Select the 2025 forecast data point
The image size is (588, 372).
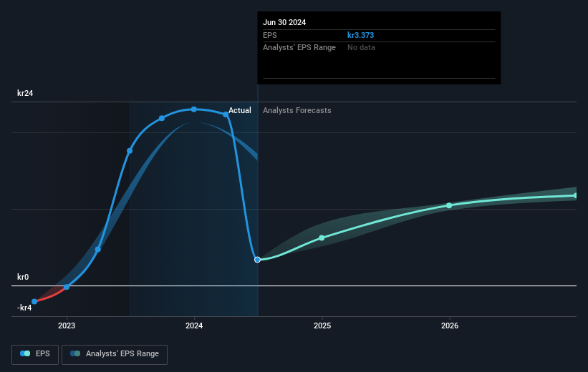[322, 238]
